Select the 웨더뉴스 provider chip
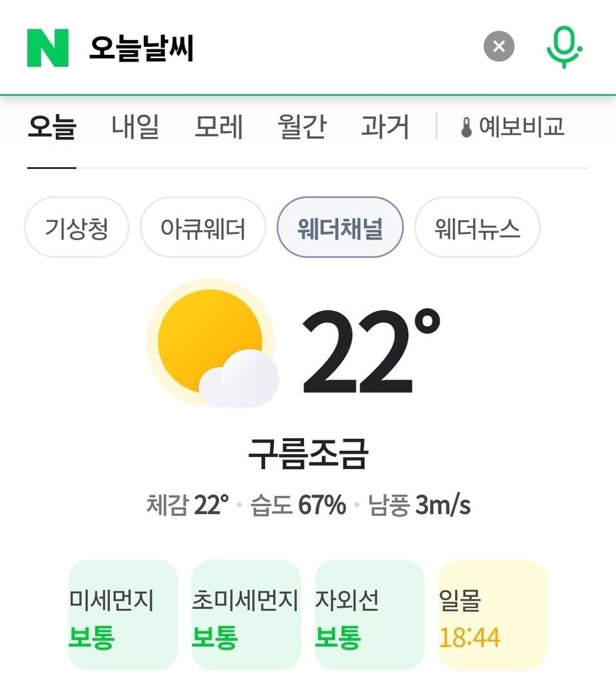The image size is (616, 695). pyautogui.click(x=477, y=228)
